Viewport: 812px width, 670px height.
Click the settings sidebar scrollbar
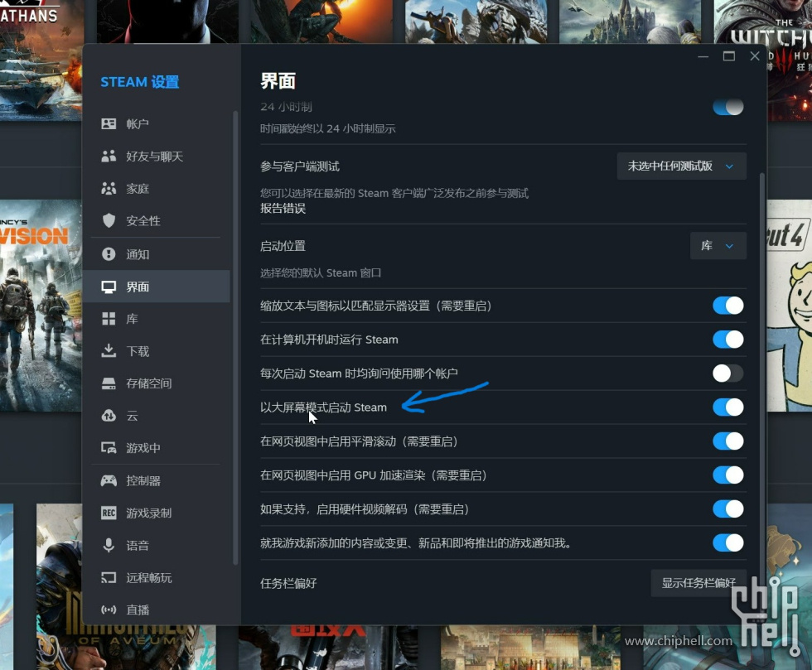[235, 336]
